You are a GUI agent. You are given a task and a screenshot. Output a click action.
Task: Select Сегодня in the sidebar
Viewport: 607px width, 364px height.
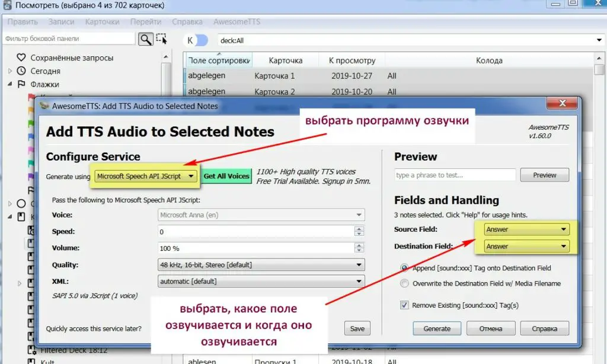pos(45,71)
